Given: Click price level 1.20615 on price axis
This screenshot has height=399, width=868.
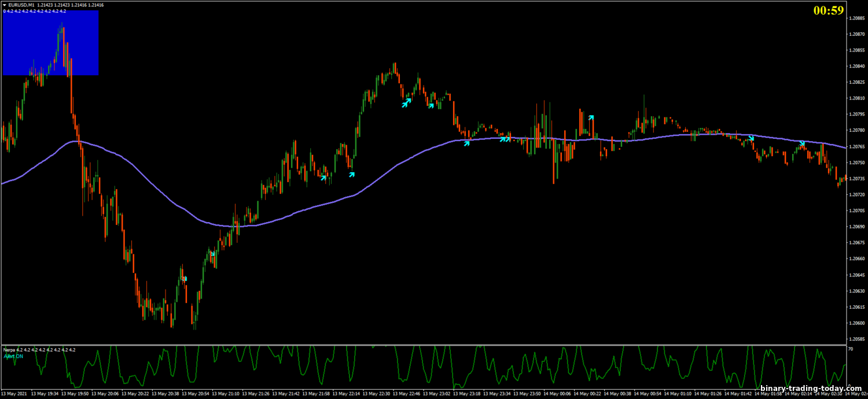Looking at the screenshot, I should (856, 307).
